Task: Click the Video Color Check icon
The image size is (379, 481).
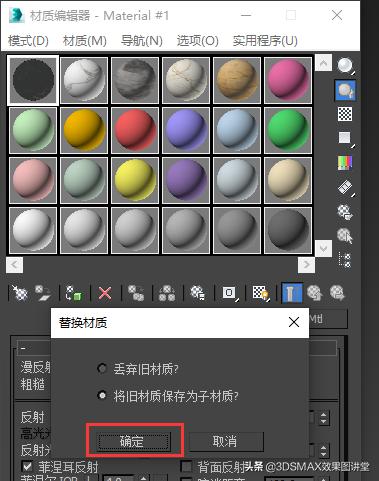Action: click(x=345, y=163)
